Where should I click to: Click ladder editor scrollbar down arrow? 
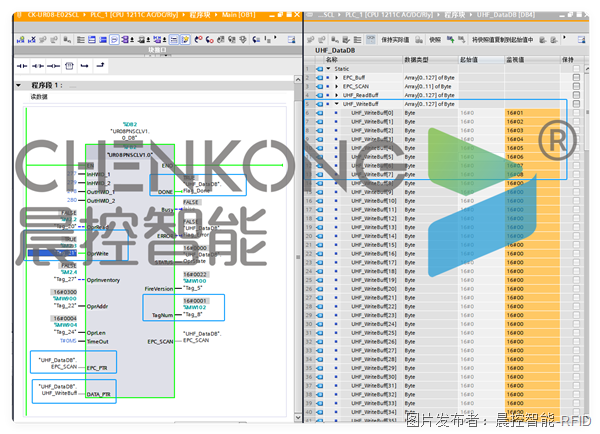coord(298,417)
